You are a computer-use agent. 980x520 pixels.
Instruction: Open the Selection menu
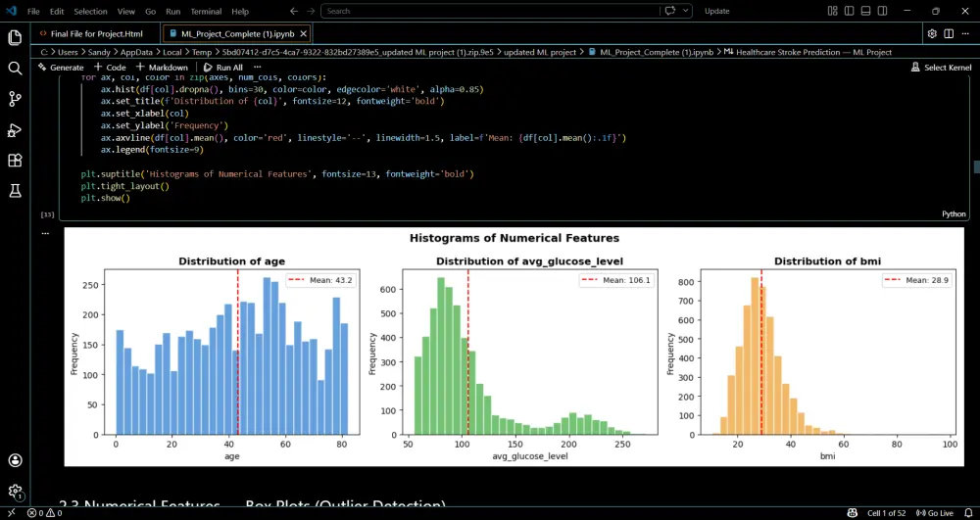(90, 11)
